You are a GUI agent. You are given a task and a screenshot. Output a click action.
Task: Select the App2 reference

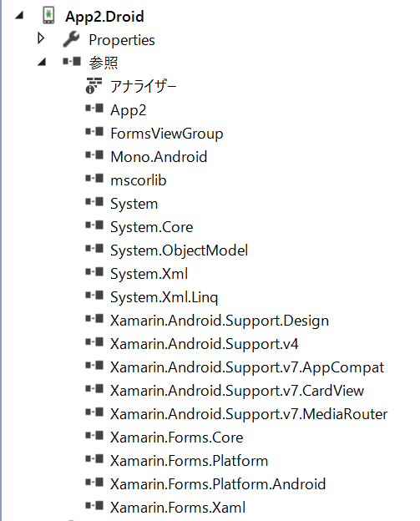(x=129, y=110)
